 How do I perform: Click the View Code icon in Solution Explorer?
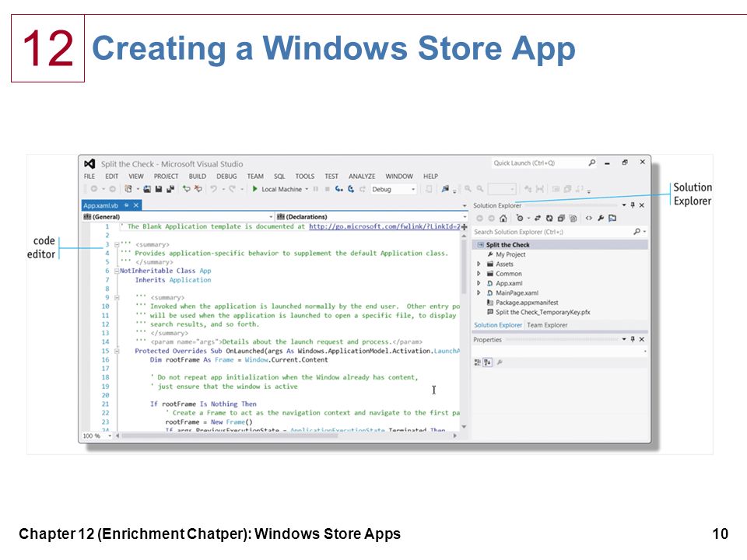(x=589, y=218)
